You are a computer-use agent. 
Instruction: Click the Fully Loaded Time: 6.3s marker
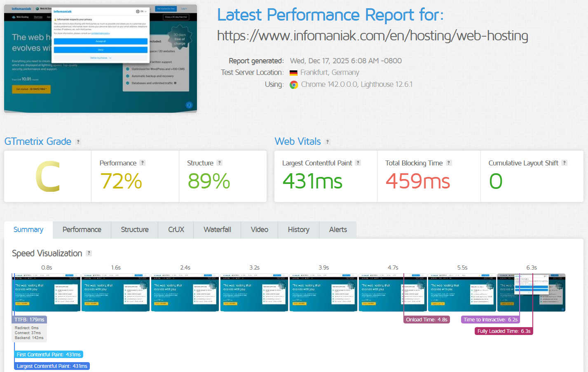click(504, 331)
